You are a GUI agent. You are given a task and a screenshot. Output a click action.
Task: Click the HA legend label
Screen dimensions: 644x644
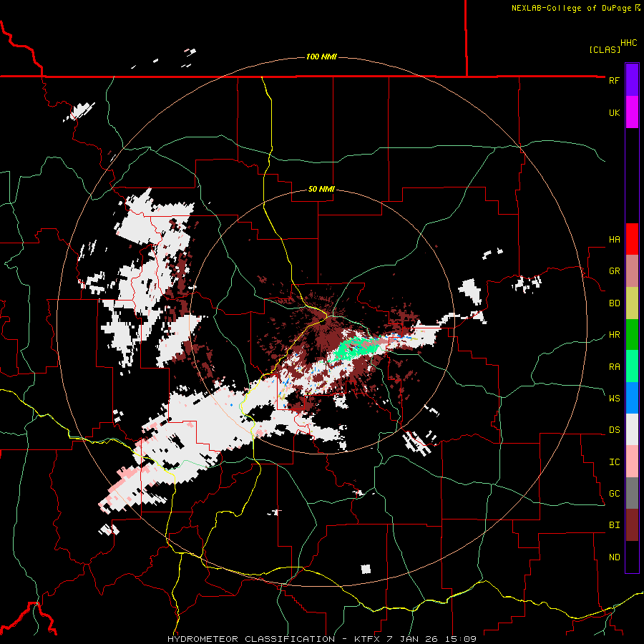[614, 240]
